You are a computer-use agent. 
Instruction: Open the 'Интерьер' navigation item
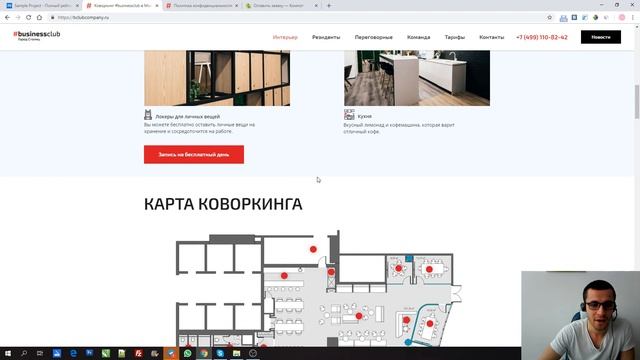(x=285, y=37)
